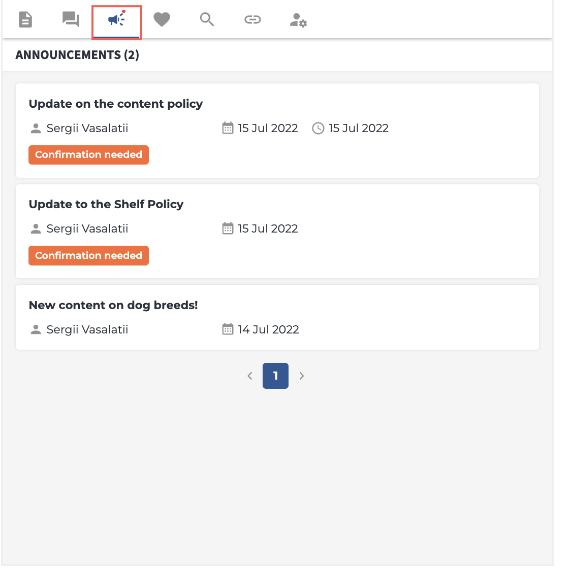
Task: Click clock icon beside 15 Jul 2022
Action: point(318,128)
